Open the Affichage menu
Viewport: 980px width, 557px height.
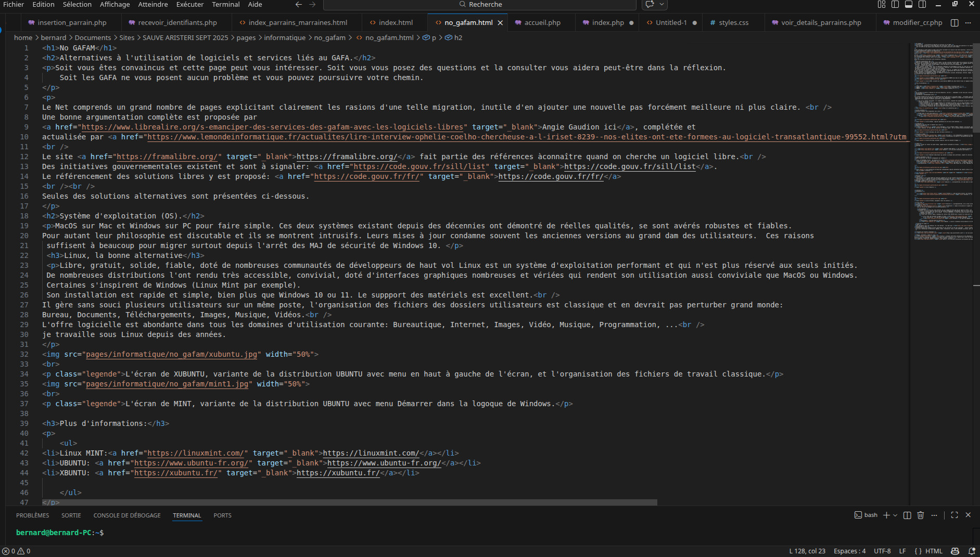(x=114, y=4)
